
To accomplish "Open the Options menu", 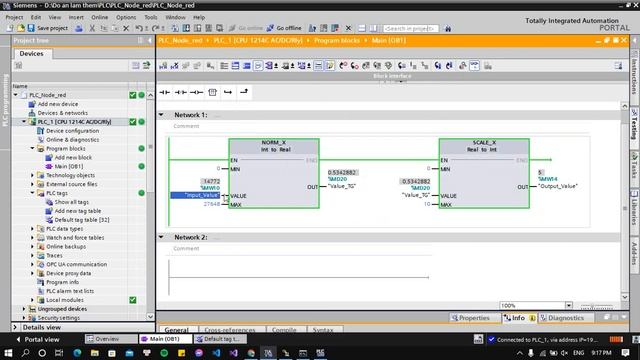I will pos(126,17).
